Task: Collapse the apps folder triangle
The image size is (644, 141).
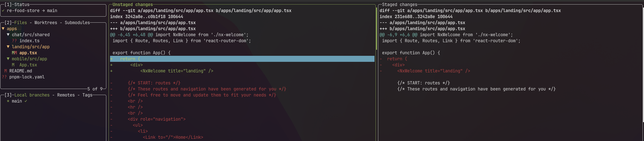Action: tap(3, 29)
